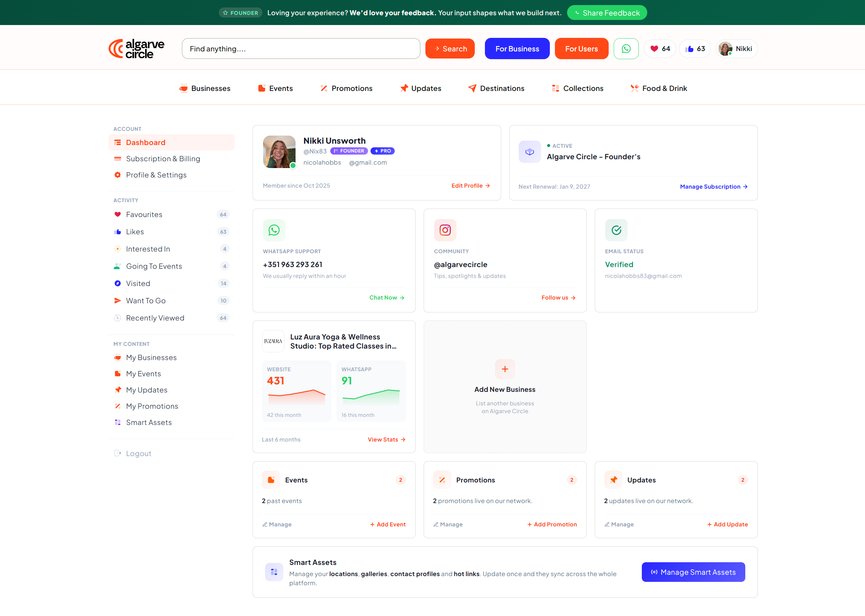This screenshot has width=865, height=616.
Task: Open likes thumbs-up counter showing 63
Action: (695, 49)
